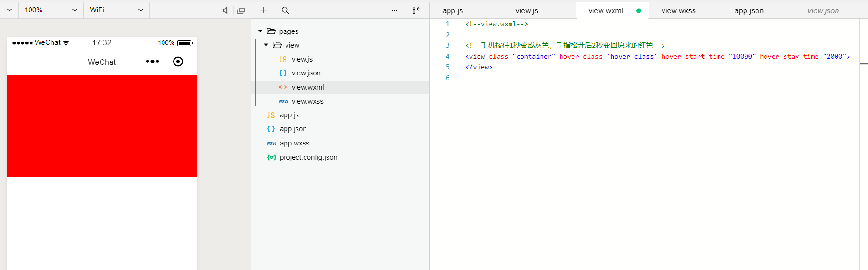Click the config icon beside project.config.json
Viewport: 868px width, 270px height.
pyautogui.click(x=271, y=157)
